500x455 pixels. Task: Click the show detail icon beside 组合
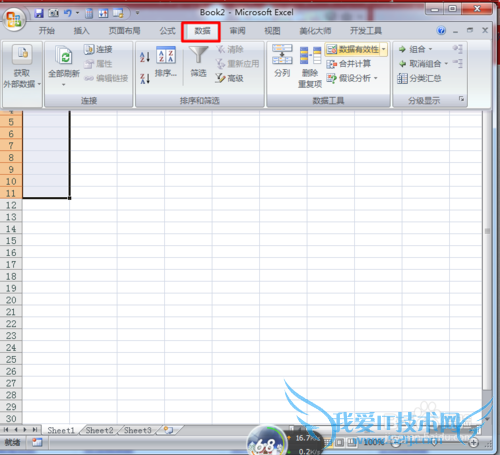(458, 49)
